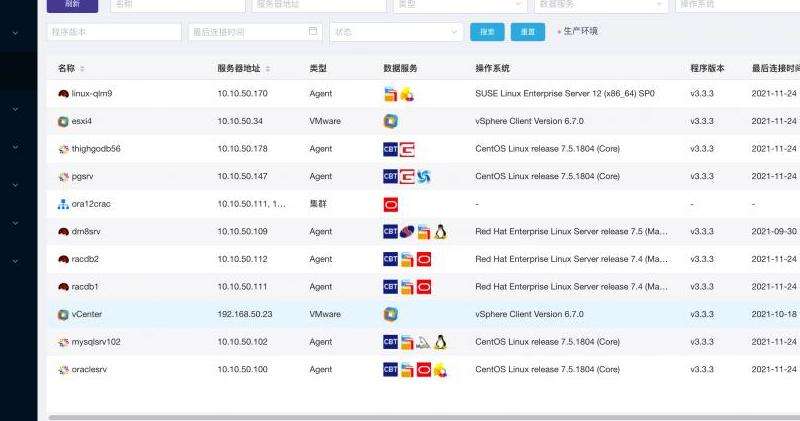Click the Oracle icon in racdb2 row

[423, 259]
